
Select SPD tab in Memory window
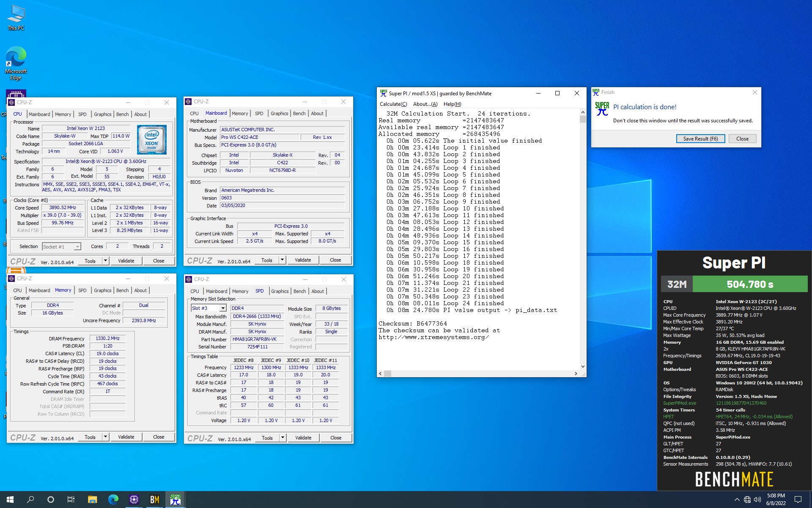pyautogui.click(x=82, y=290)
